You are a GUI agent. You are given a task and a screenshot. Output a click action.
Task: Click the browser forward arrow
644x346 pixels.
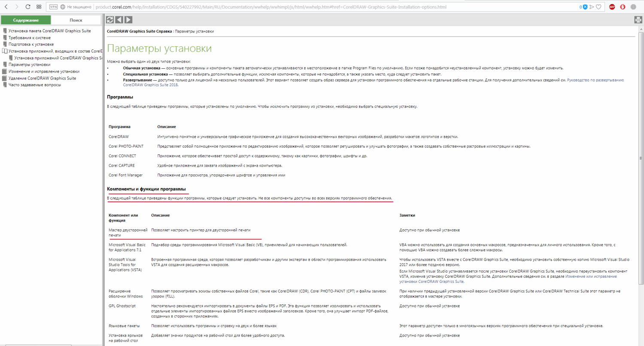[17, 7]
